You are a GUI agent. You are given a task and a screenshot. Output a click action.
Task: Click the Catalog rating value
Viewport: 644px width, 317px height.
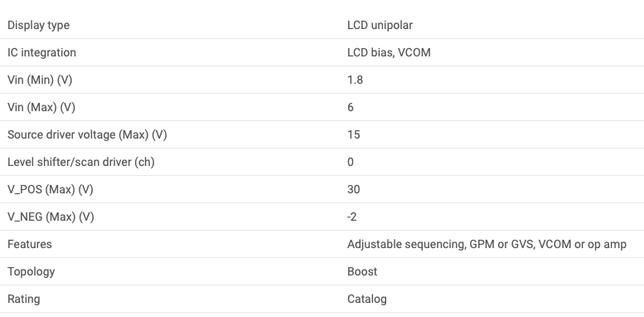point(367,299)
